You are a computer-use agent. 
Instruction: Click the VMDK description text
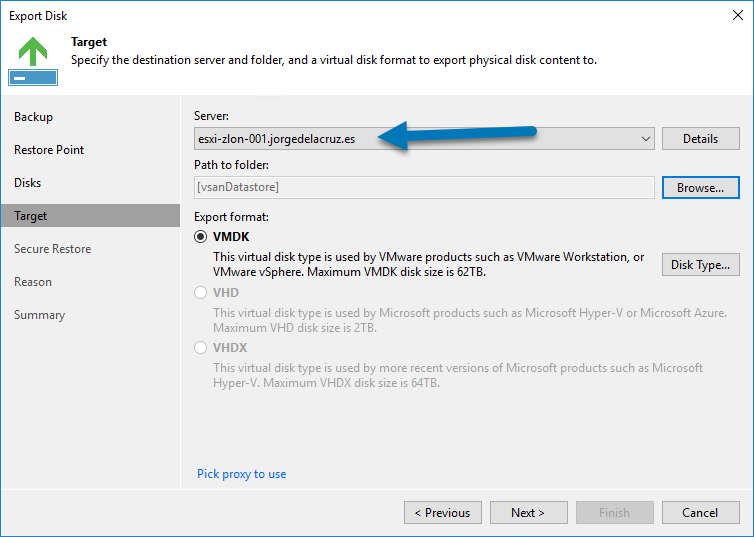(x=428, y=264)
